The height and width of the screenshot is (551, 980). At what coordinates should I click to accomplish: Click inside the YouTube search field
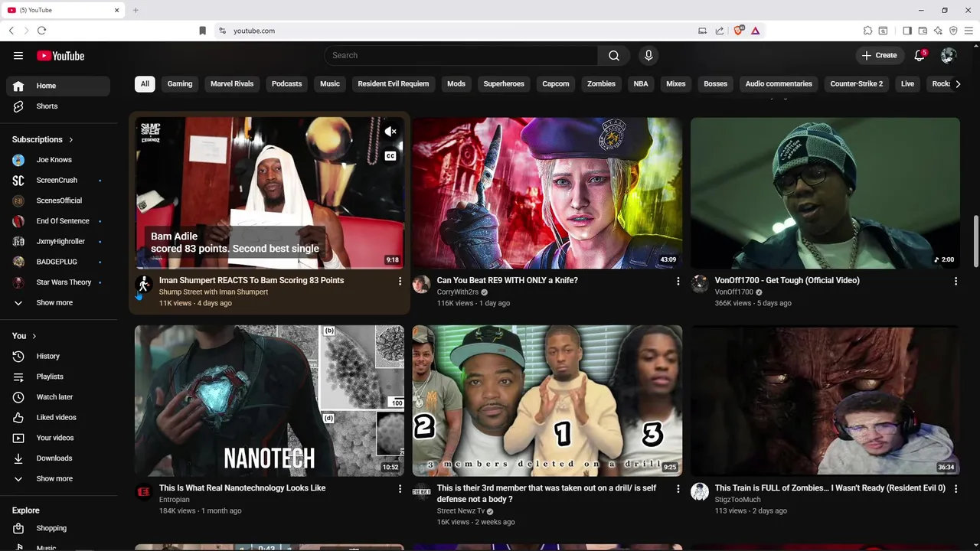pyautogui.click(x=462, y=56)
